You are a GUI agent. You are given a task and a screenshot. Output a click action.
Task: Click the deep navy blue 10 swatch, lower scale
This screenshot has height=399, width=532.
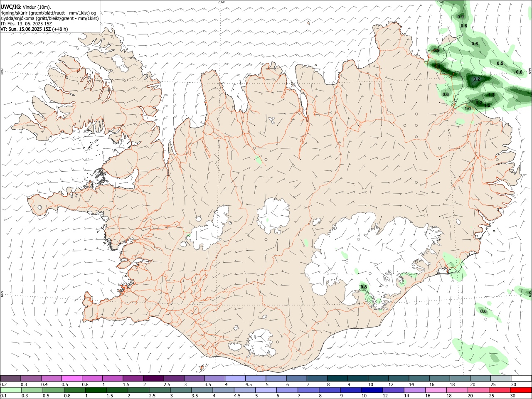(x=372, y=390)
